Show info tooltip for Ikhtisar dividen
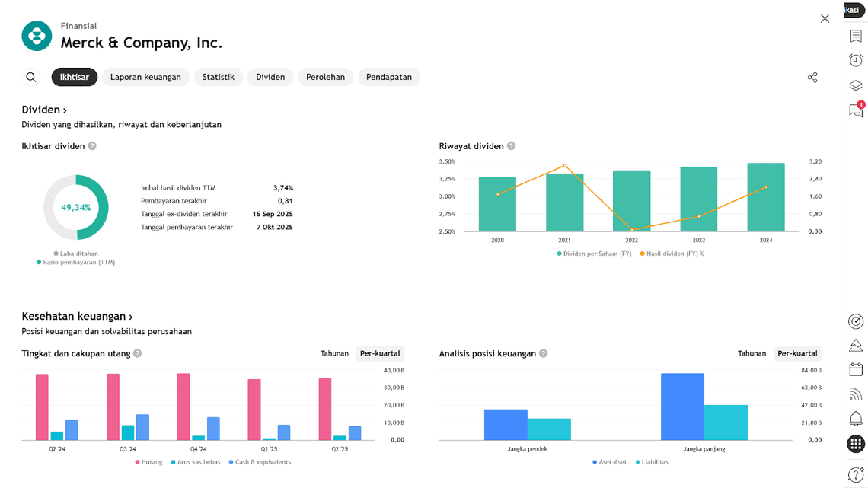This screenshot has height=488, width=868. (x=92, y=146)
